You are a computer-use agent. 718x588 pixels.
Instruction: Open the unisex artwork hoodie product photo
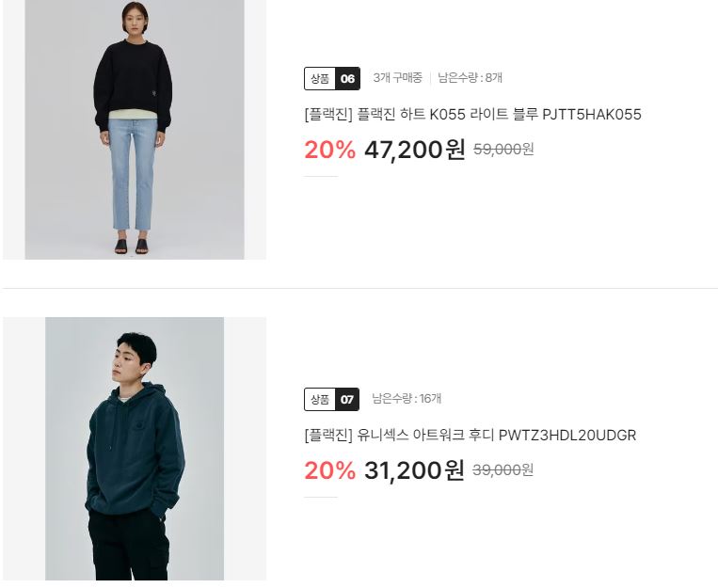point(135,449)
